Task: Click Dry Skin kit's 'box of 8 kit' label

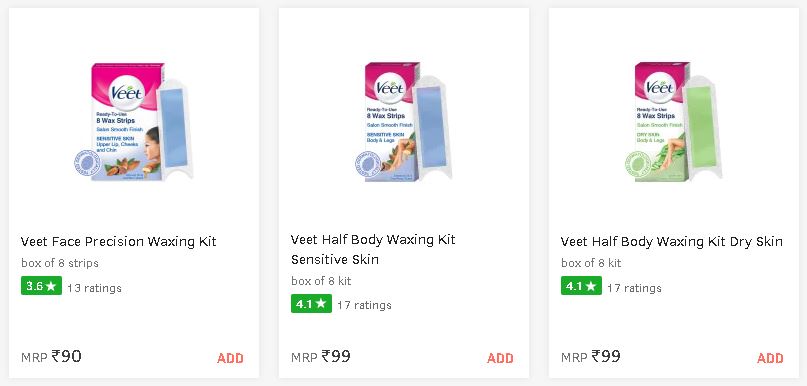Action: click(x=591, y=264)
